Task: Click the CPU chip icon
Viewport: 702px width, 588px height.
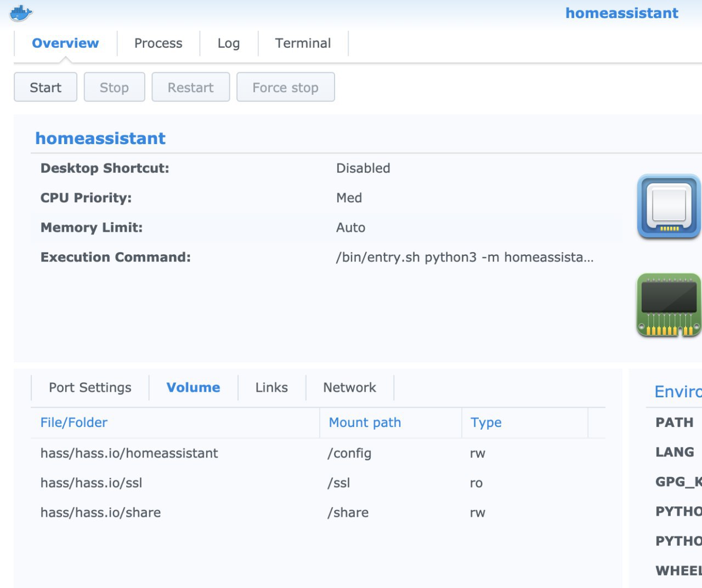Action: [x=669, y=206]
